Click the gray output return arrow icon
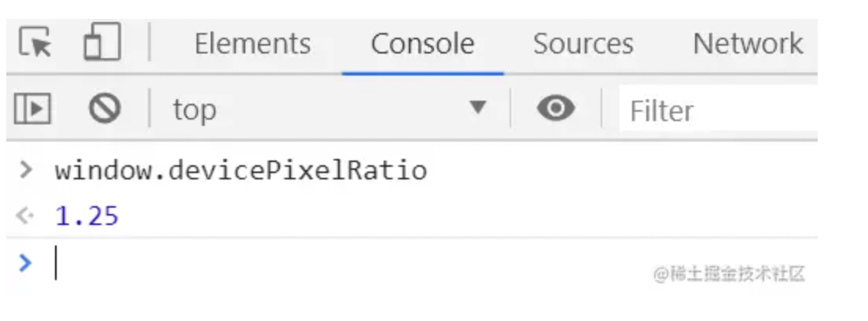Viewport: 868px width, 321px height. (x=25, y=215)
